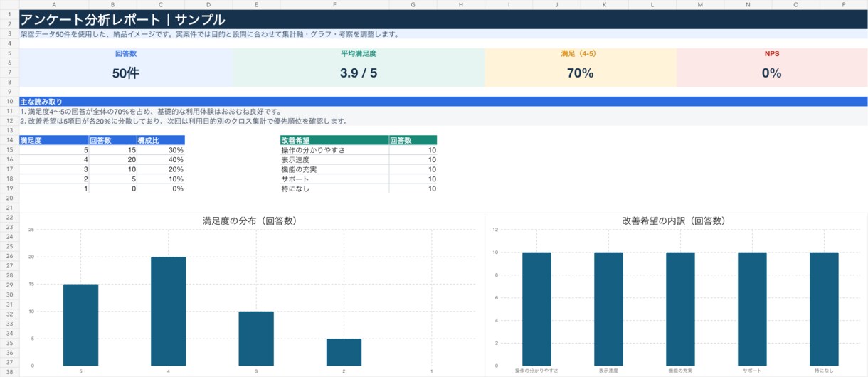
Task: Select column header N
Action: pos(748,5)
